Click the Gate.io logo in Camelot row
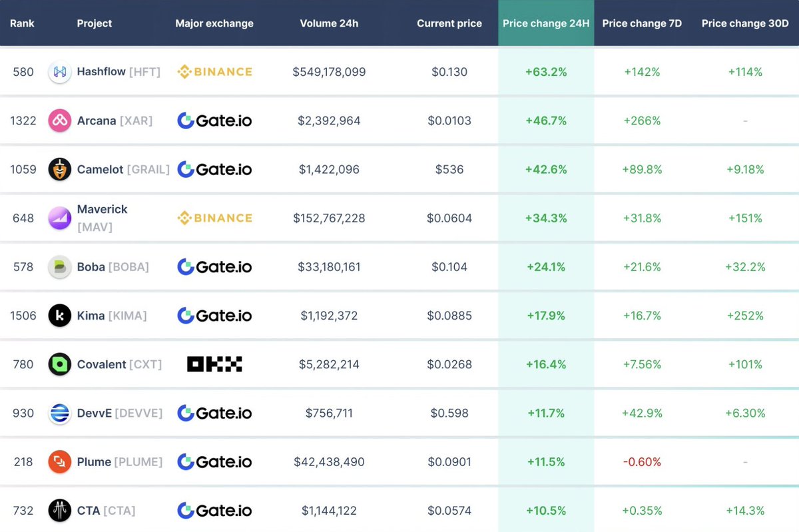This screenshot has width=799, height=532. tap(214, 169)
